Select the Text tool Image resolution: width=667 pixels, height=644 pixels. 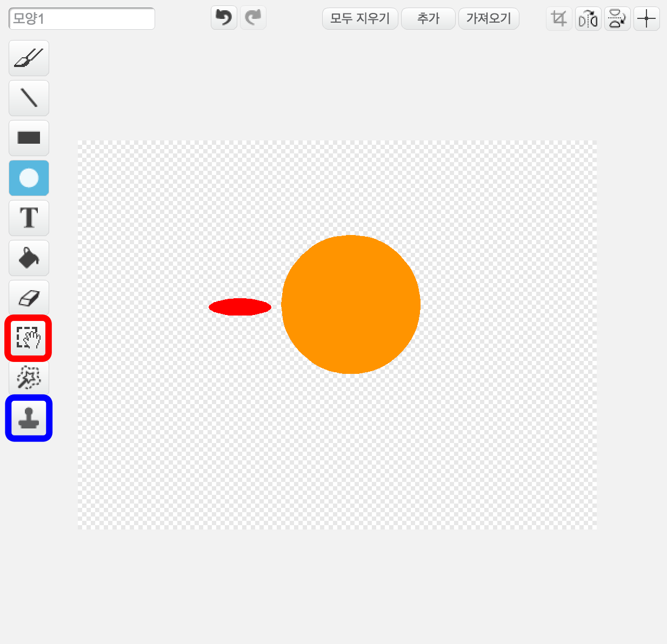tap(29, 218)
